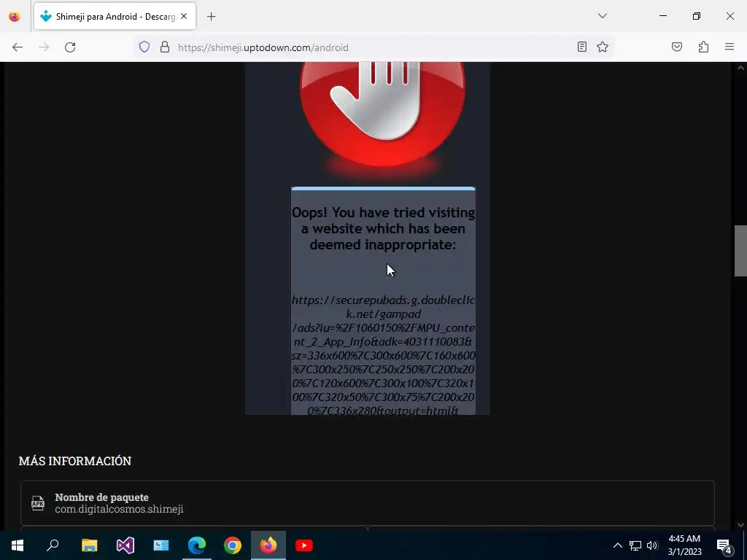
Task: Click the APK file icon
Action: click(38, 503)
